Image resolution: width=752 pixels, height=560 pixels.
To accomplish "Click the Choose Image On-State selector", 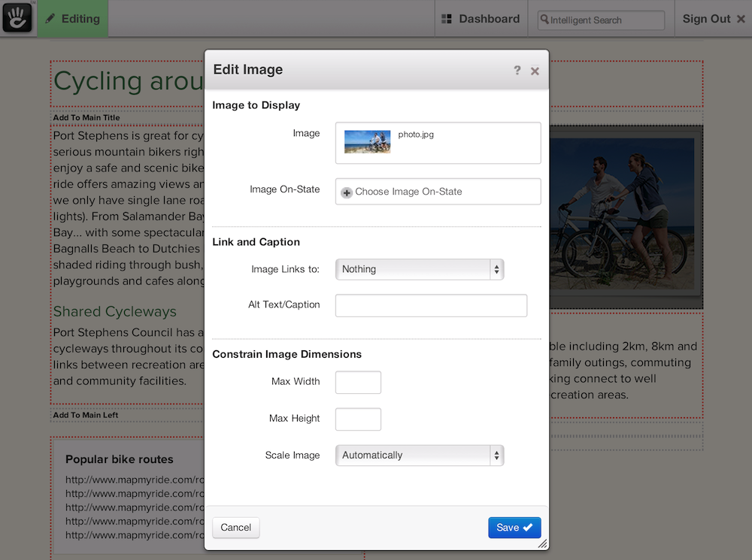I will tap(438, 192).
